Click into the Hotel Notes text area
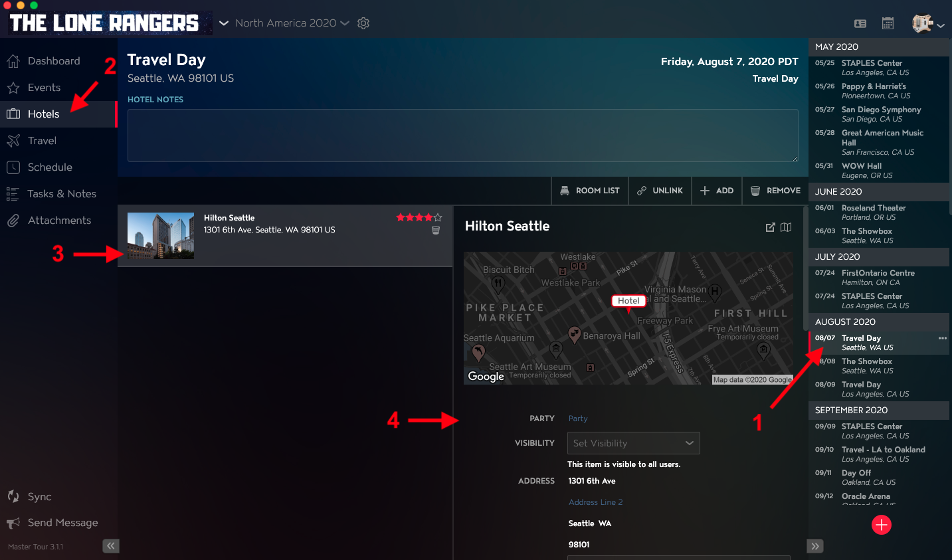The height and width of the screenshot is (560, 952). click(x=463, y=136)
